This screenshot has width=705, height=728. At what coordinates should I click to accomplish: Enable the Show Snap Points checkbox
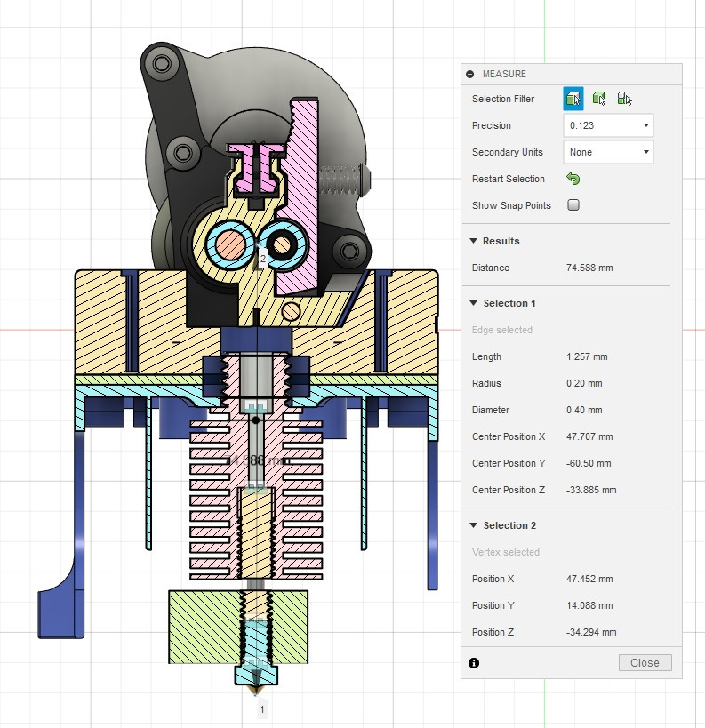click(x=573, y=205)
